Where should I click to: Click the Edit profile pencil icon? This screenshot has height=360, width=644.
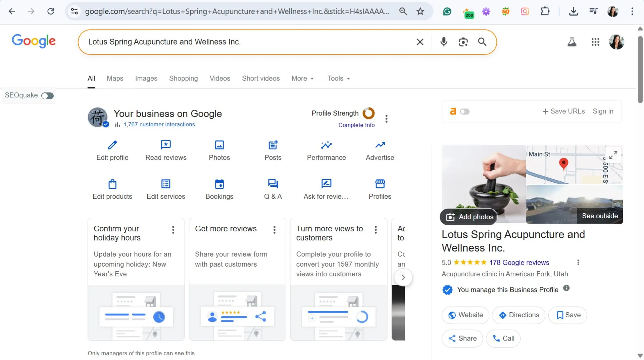[x=112, y=145]
